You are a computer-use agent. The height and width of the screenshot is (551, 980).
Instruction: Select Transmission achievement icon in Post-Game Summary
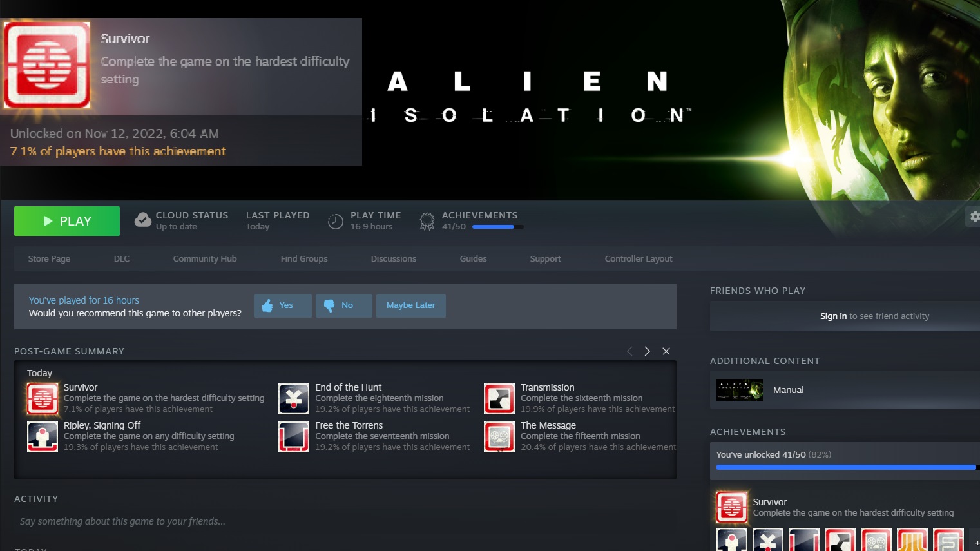pos(499,398)
